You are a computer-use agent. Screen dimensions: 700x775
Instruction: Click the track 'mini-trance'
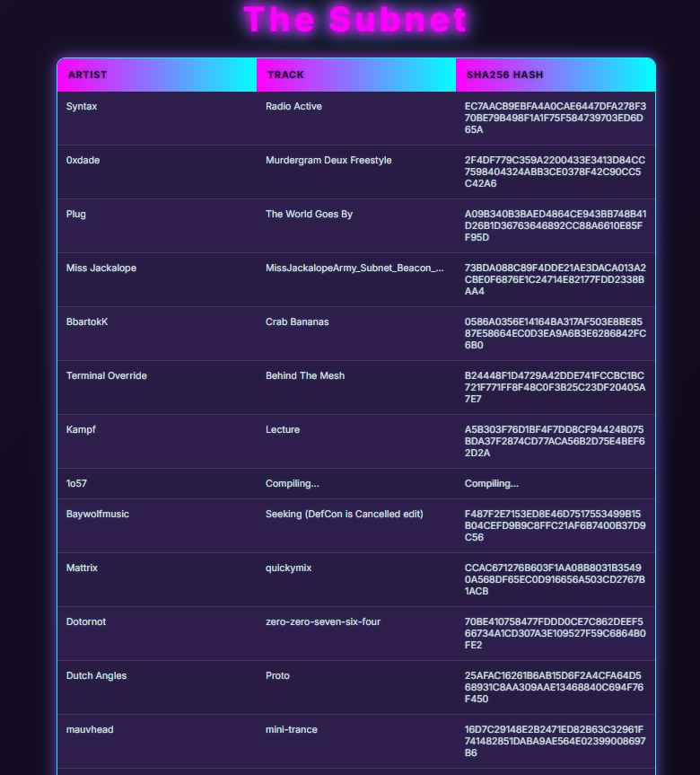pyautogui.click(x=292, y=729)
